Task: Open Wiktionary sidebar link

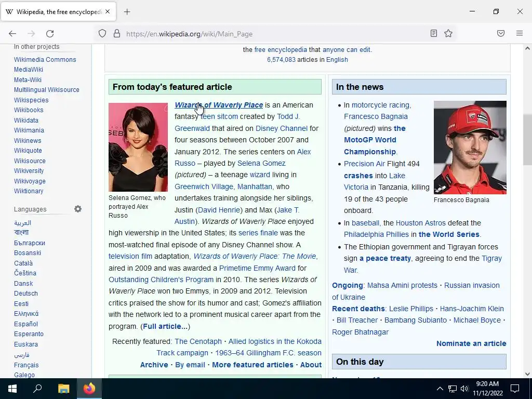Action: pos(29,191)
